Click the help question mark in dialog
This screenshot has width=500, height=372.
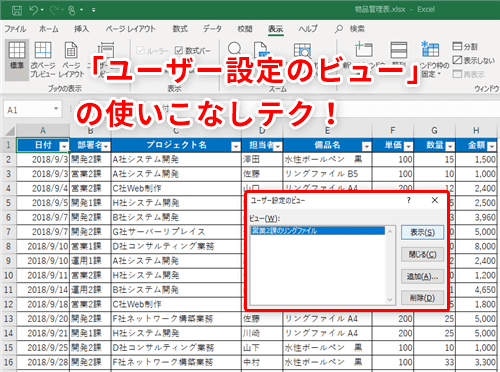point(409,200)
